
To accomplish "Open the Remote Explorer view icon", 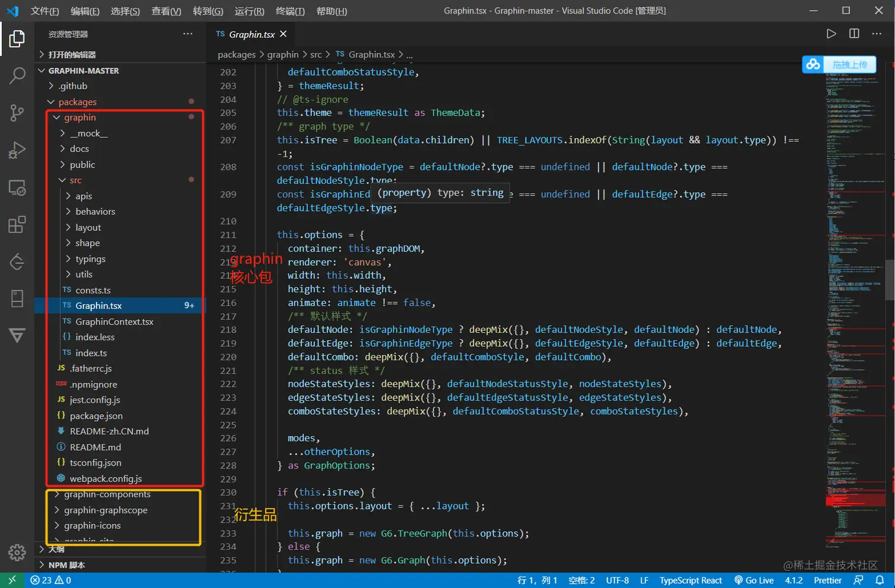I will tap(17, 188).
